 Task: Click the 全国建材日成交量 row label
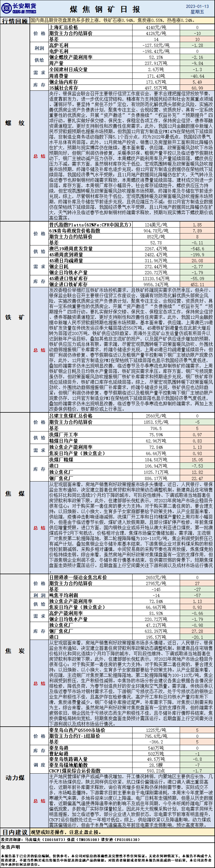click(x=69, y=69)
